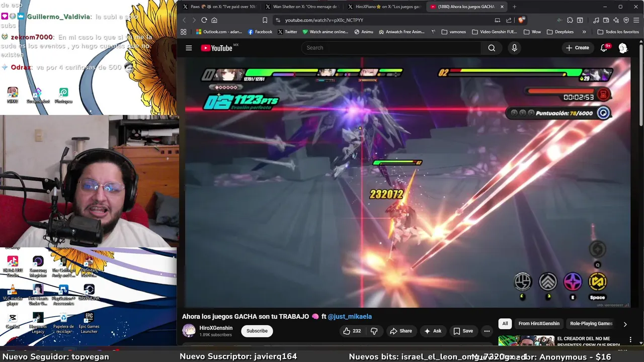
Task: Open the HiroXGenshin channel name link
Action: point(216,328)
